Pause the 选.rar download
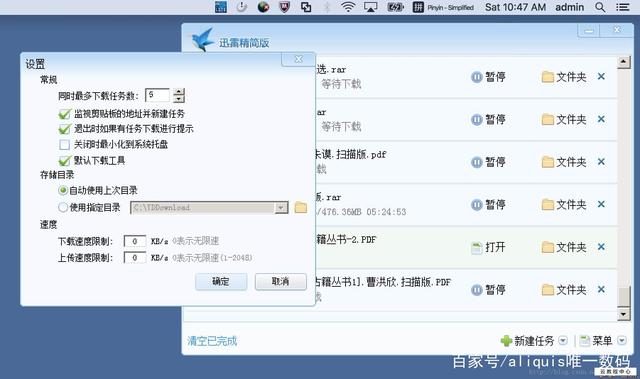The width and height of the screenshot is (640, 379). (x=488, y=77)
